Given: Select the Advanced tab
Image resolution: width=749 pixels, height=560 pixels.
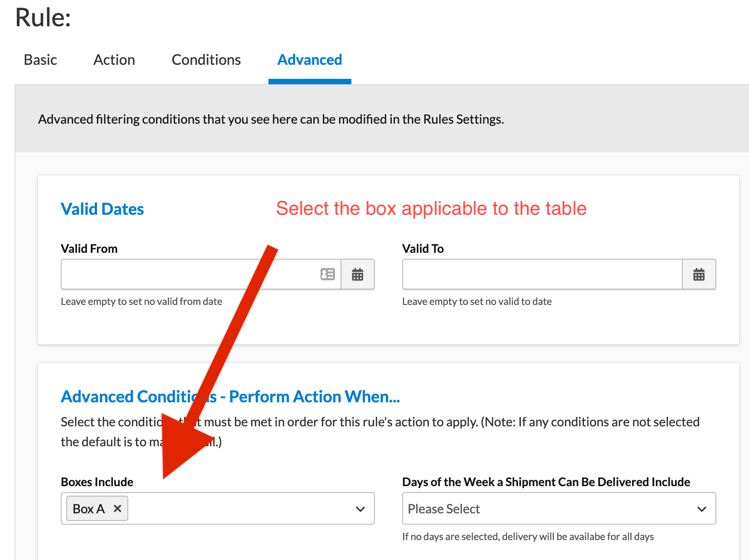Looking at the screenshot, I should 310,59.
